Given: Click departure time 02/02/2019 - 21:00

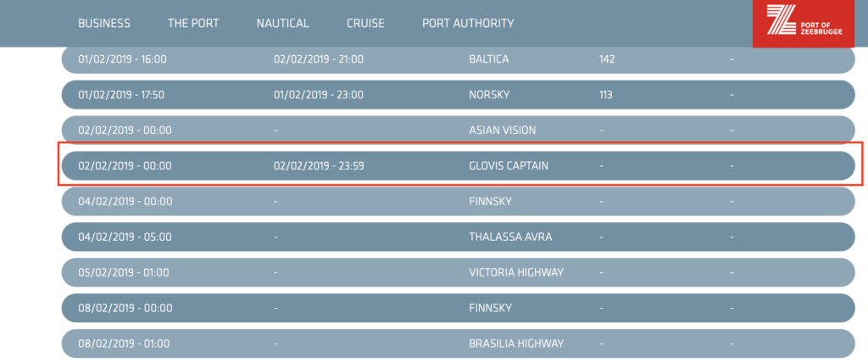Looking at the screenshot, I should [319, 59].
